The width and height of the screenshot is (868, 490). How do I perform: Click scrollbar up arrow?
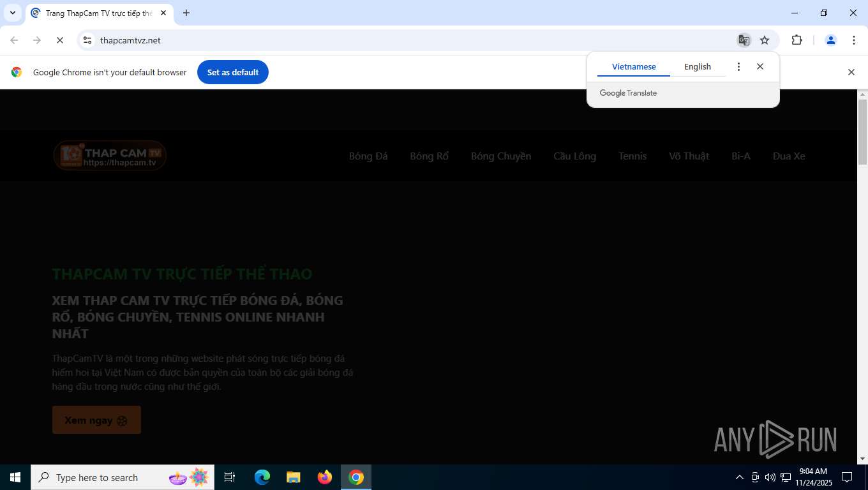[x=862, y=94]
